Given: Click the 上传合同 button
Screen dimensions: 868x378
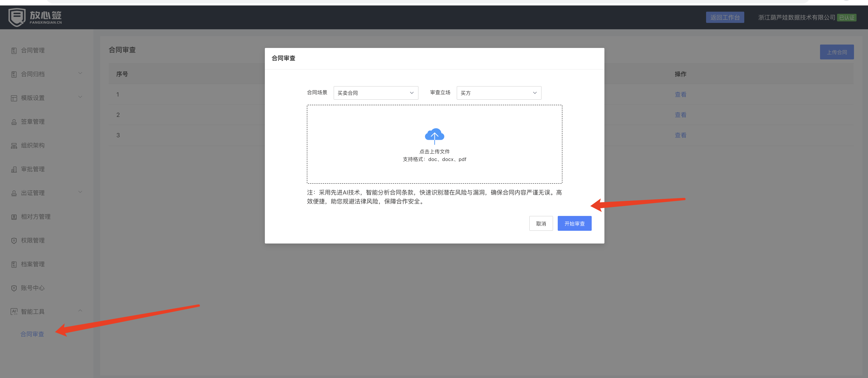Looking at the screenshot, I should pos(837,52).
